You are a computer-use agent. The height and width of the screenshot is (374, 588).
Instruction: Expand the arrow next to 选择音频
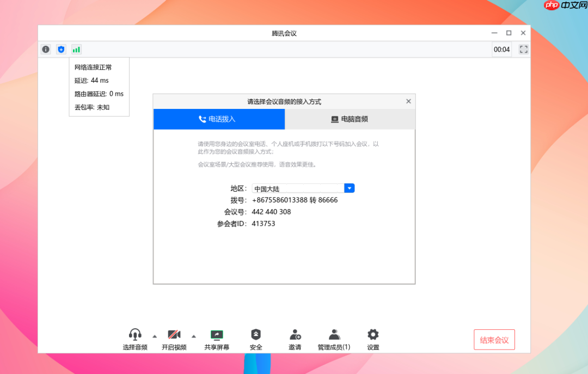pyautogui.click(x=154, y=336)
